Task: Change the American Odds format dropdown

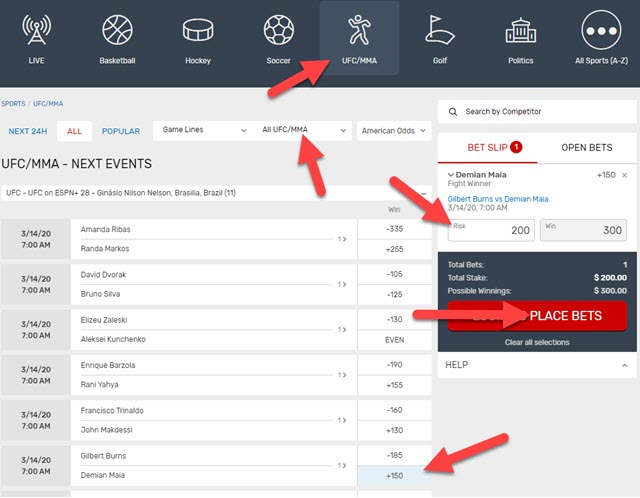Action: 394,130
